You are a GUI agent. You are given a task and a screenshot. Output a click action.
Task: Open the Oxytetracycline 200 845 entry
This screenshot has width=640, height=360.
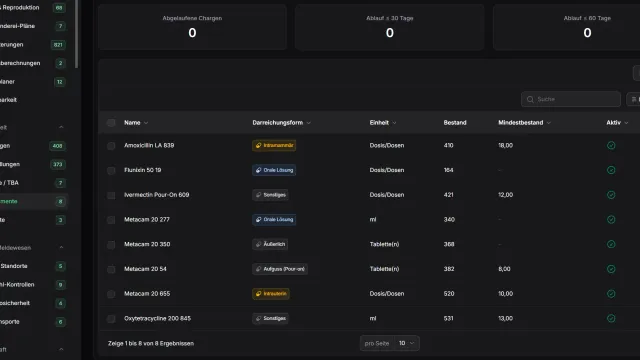[x=157, y=318]
